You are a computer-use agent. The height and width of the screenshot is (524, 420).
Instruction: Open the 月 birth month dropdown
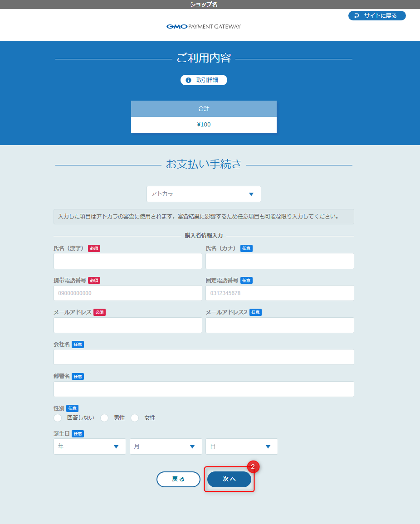coord(166,446)
